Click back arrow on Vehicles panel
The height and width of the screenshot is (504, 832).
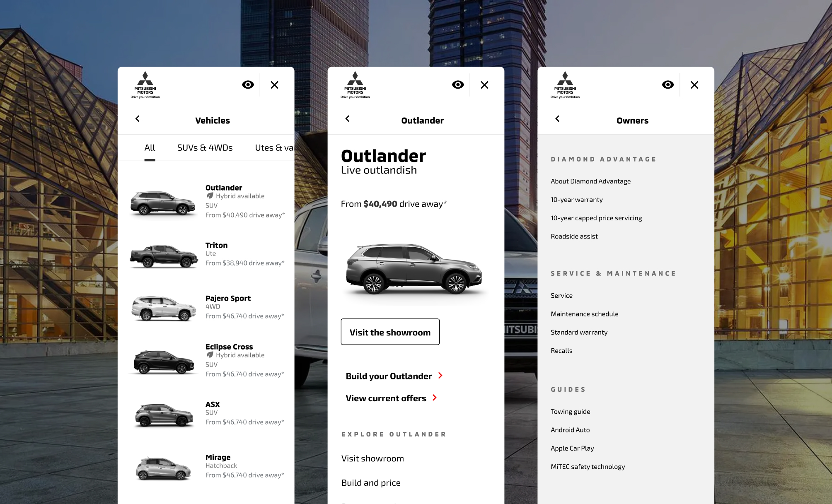(x=137, y=119)
